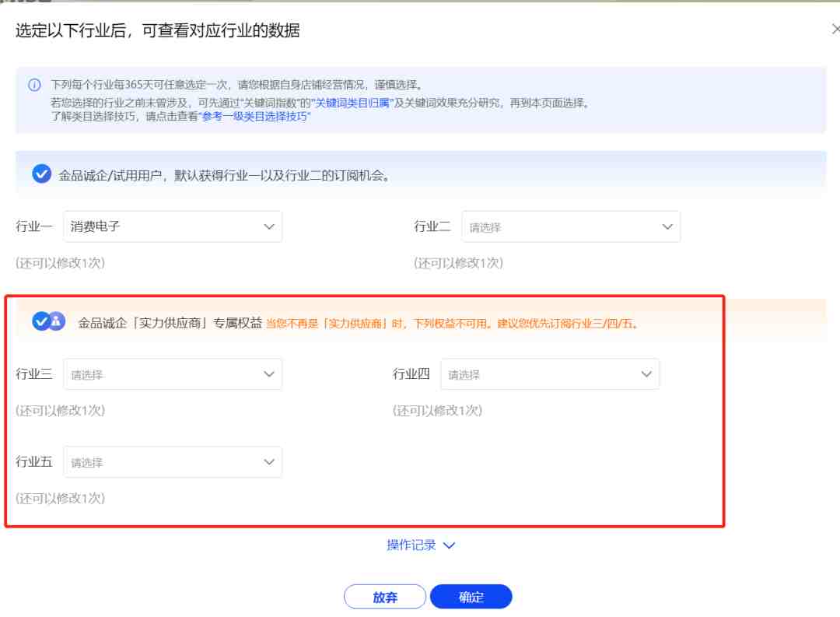Screen dimensions: 840x617
Task: Click the 确定 button
Action: tap(471, 597)
